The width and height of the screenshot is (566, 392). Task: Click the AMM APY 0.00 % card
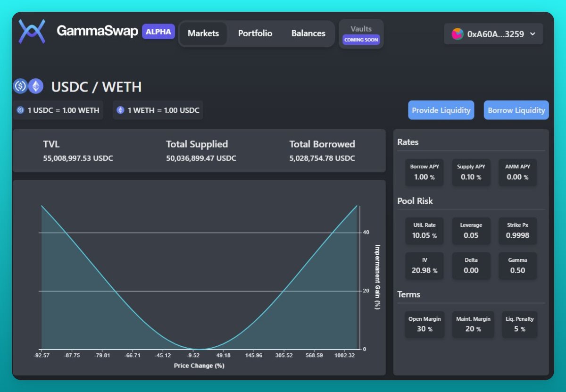coord(517,172)
